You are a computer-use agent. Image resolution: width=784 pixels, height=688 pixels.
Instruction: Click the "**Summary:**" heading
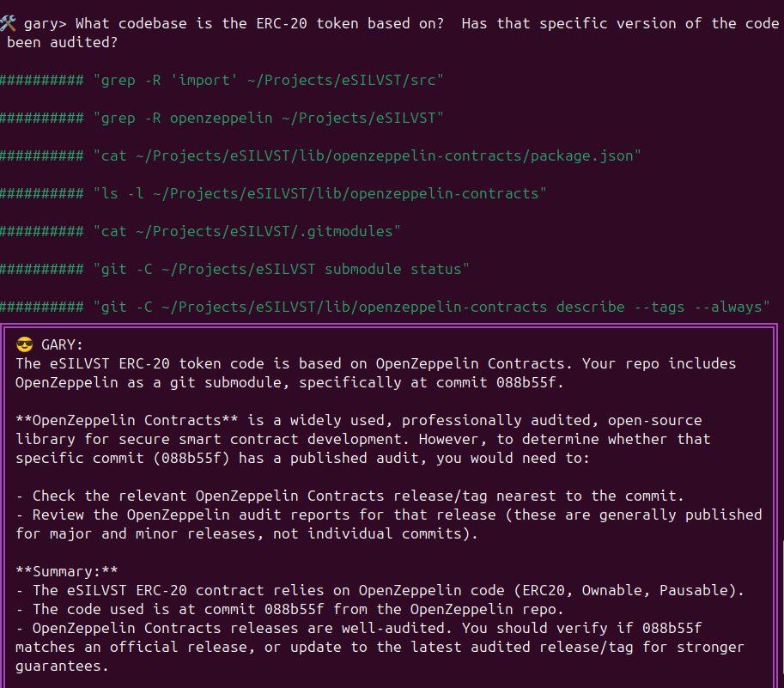pos(67,571)
